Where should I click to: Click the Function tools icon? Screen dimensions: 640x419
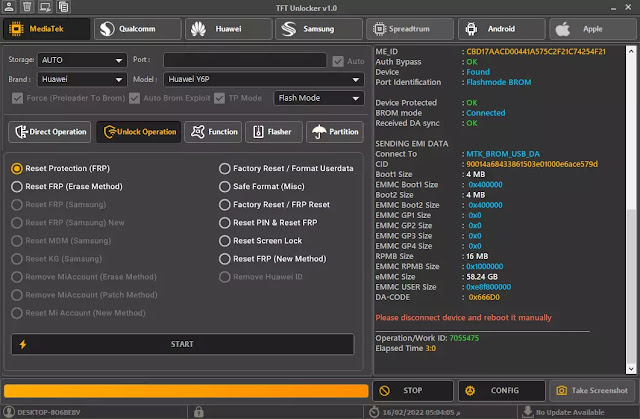pos(198,132)
